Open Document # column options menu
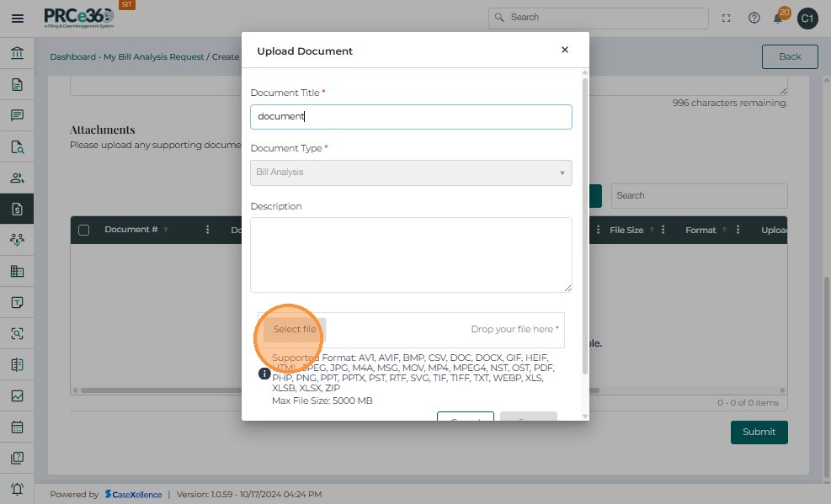831x504 pixels. click(x=207, y=229)
